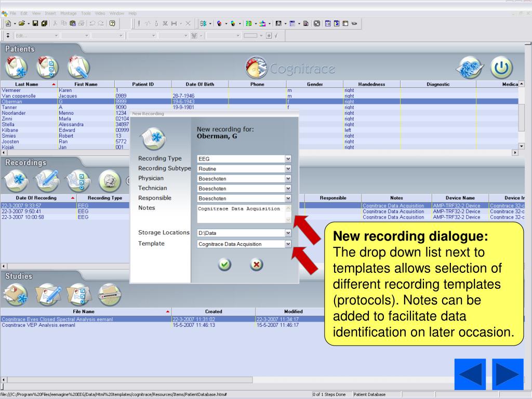Click the save all toolbar icon
Screen dimensions: 532x399
(44, 23)
